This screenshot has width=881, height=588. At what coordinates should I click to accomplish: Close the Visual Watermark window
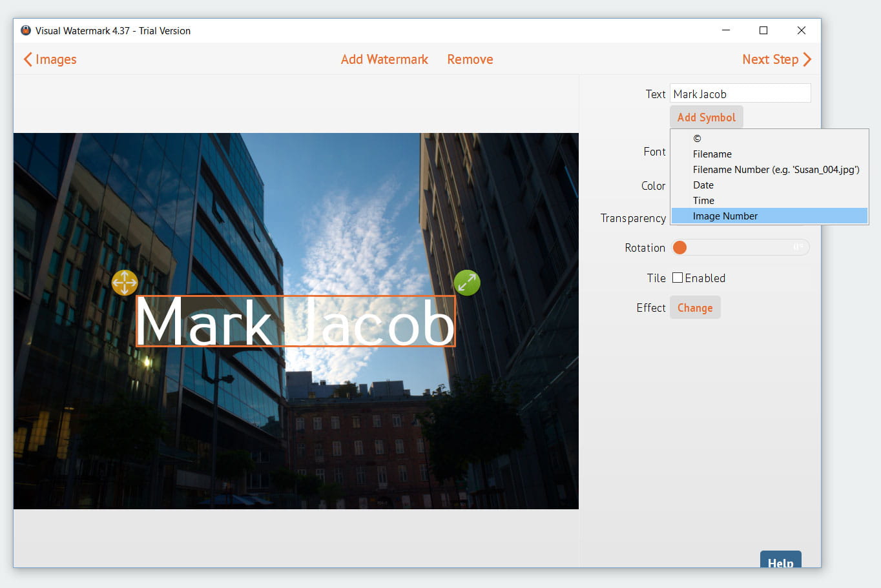(801, 30)
